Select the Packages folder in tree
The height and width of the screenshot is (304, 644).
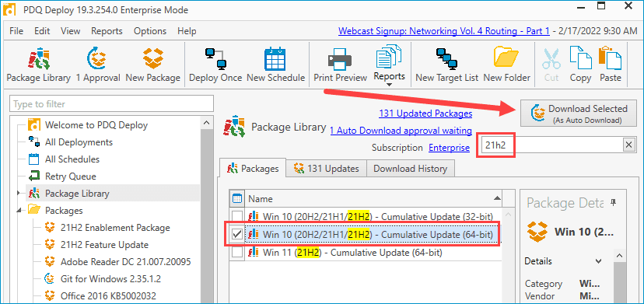[64, 211]
